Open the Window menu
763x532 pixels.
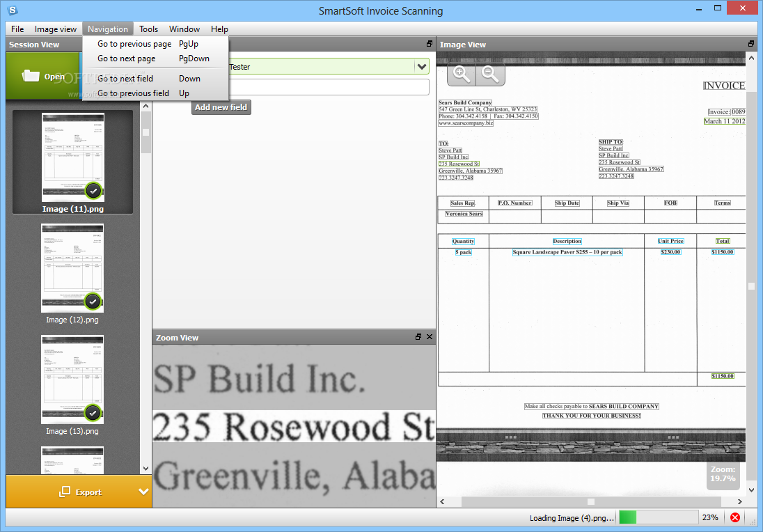184,29
